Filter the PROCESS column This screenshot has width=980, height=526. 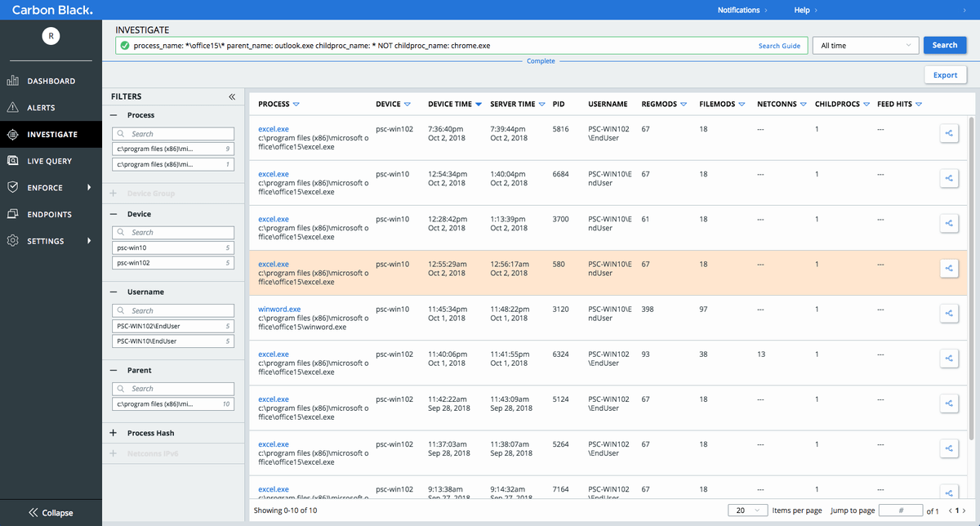[296, 105]
